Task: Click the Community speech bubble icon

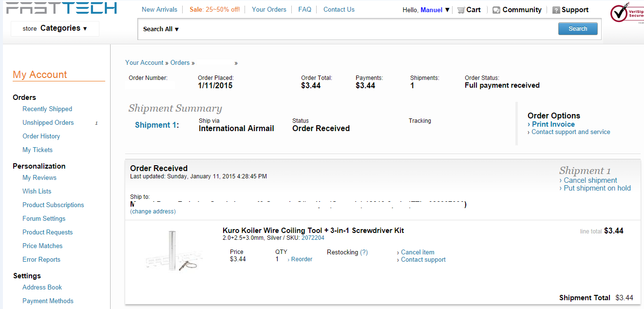Action: point(496,10)
